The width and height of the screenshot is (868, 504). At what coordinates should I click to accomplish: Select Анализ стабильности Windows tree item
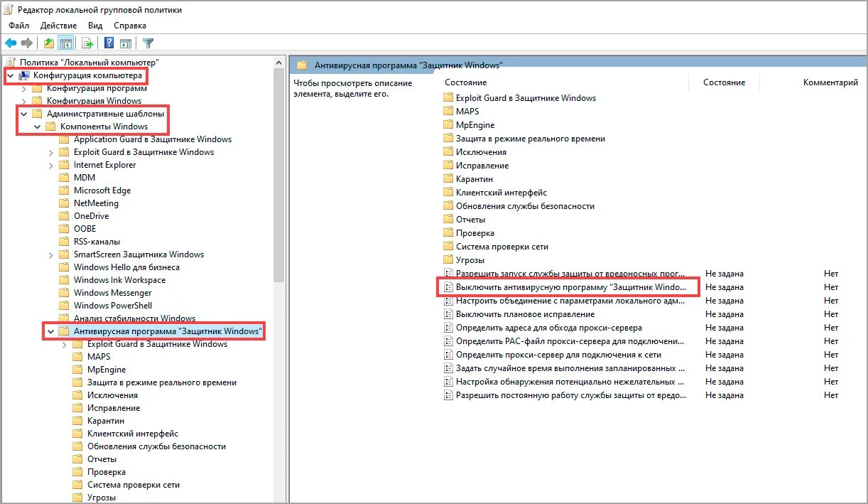coord(134,318)
